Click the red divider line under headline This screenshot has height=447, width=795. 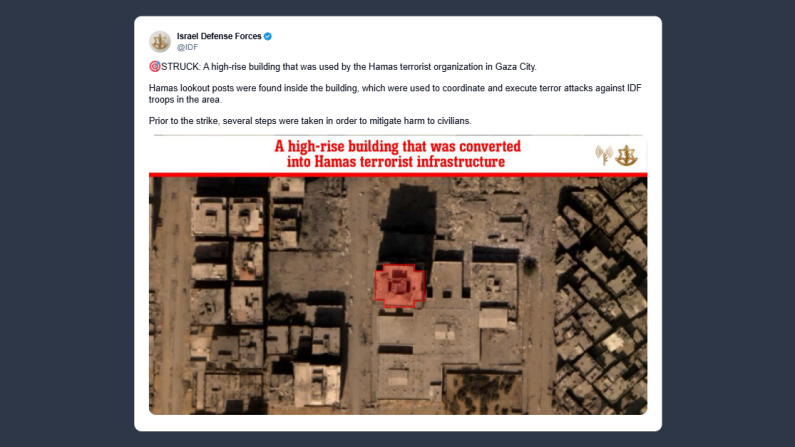click(398, 175)
